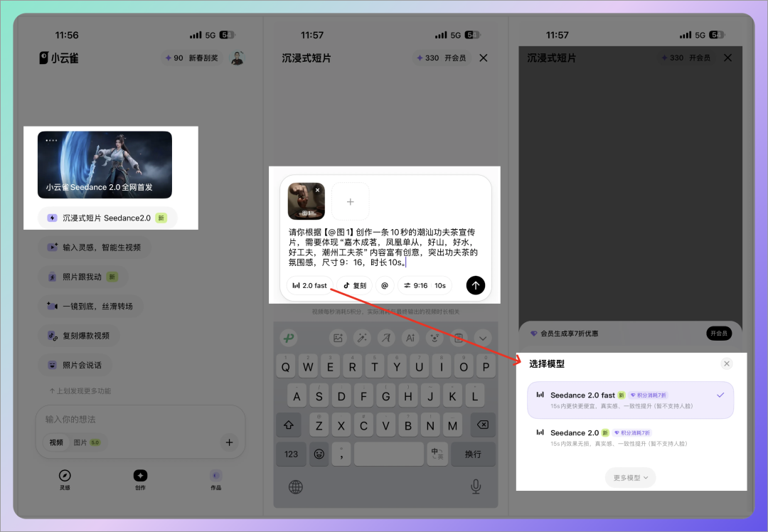Image resolution: width=768 pixels, height=532 pixels.
Task: Open the 小云雀 Seedance 2.0 全网首发 banner
Action: click(x=105, y=164)
